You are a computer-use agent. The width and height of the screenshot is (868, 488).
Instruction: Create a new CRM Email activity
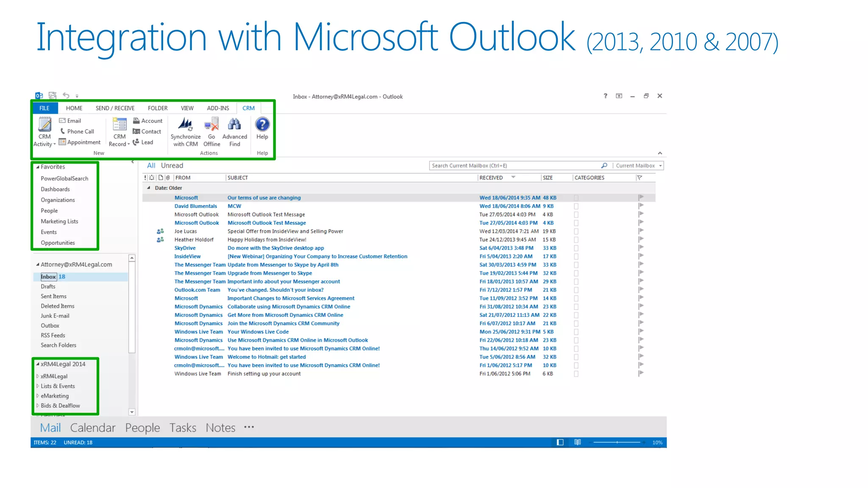coord(70,121)
